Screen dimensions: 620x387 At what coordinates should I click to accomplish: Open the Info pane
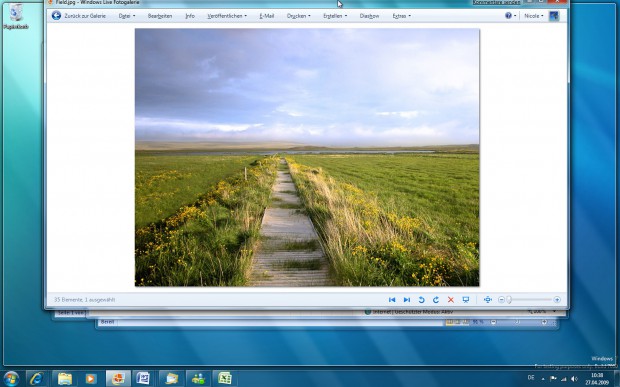click(x=190, y=16)
